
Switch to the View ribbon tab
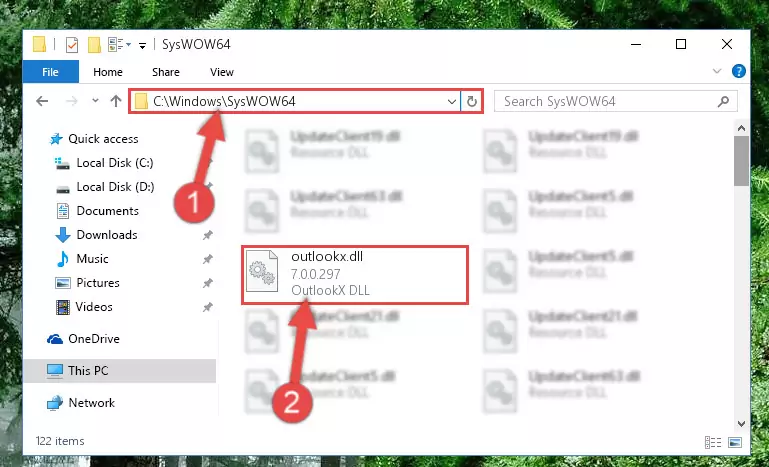pyautogui.click(x=222, y=72)
